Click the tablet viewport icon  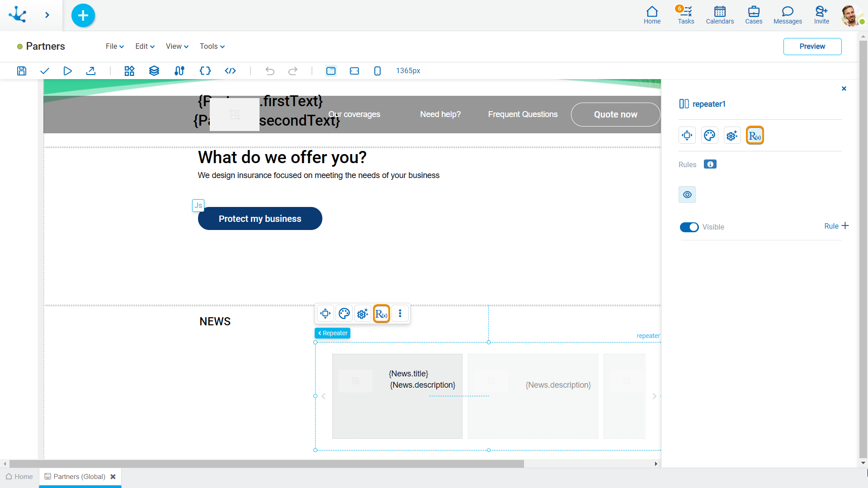point(355,71)
